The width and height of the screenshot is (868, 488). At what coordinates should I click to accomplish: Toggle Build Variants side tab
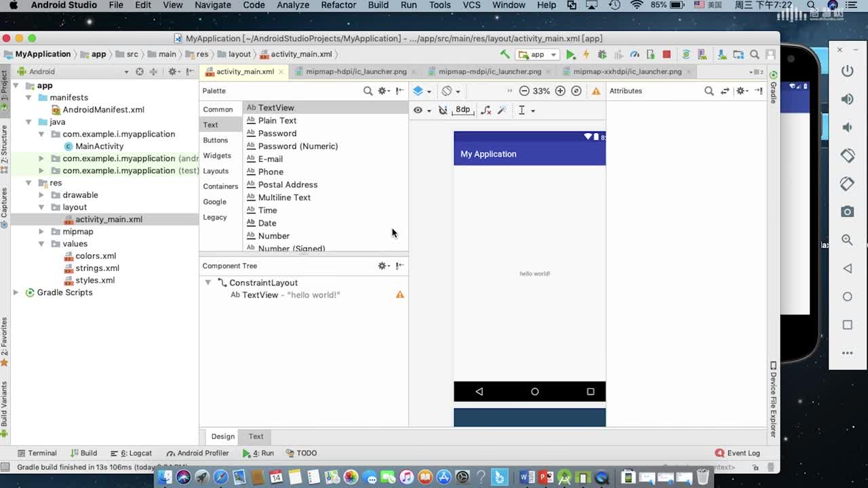pyautogui.click(x=4, y=409)
